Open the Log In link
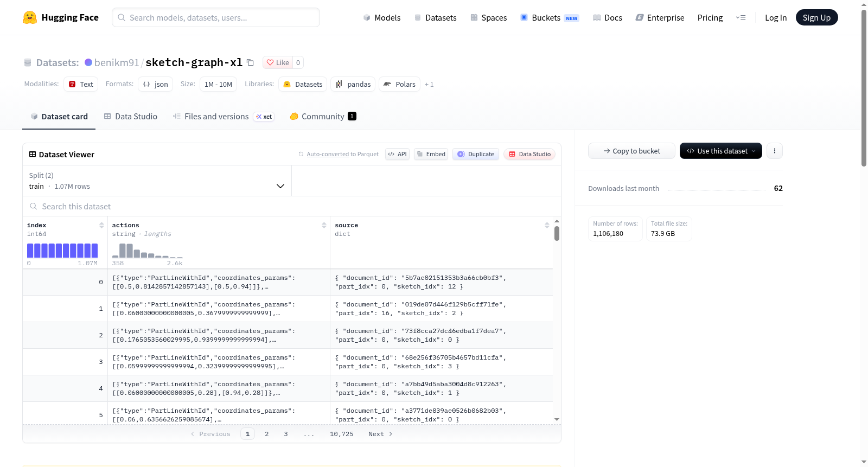The height and width of the screenshot is (467, 868). click(776, 18)
